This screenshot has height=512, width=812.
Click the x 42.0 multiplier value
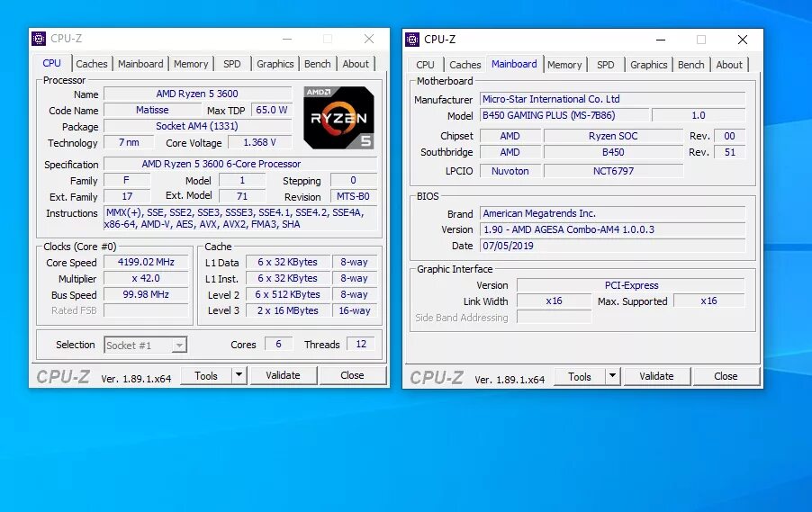tap(146, 278)
